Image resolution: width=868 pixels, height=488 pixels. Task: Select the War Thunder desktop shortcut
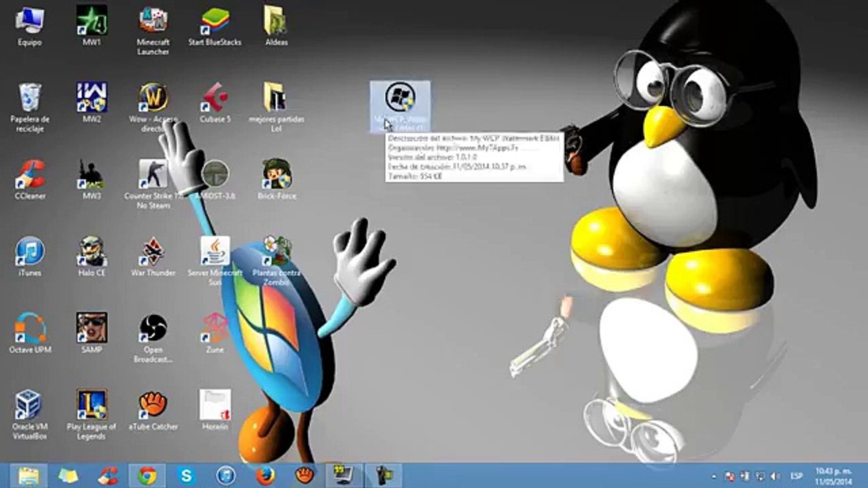153,257
